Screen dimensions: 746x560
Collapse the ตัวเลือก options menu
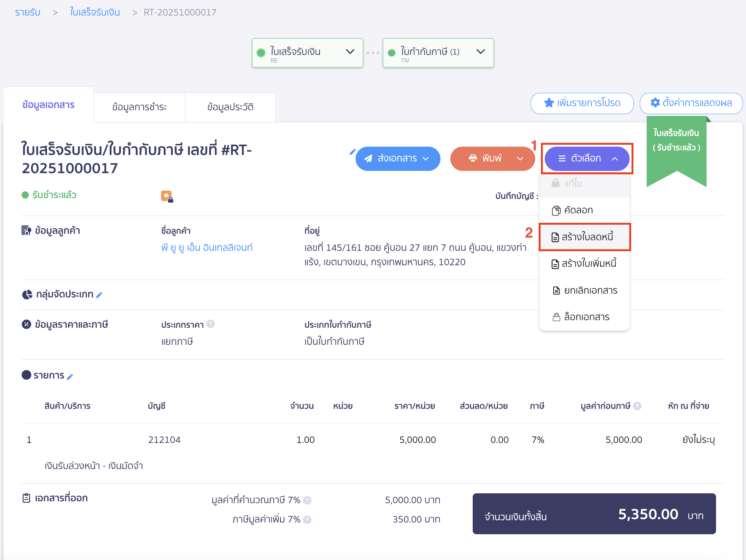pos(587,158)
